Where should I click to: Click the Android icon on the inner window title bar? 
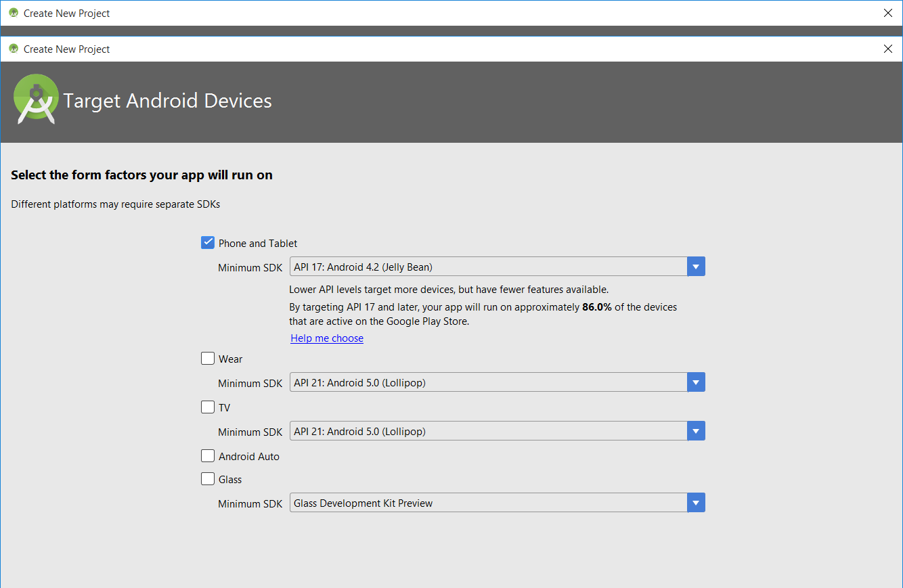pos(12,49)
